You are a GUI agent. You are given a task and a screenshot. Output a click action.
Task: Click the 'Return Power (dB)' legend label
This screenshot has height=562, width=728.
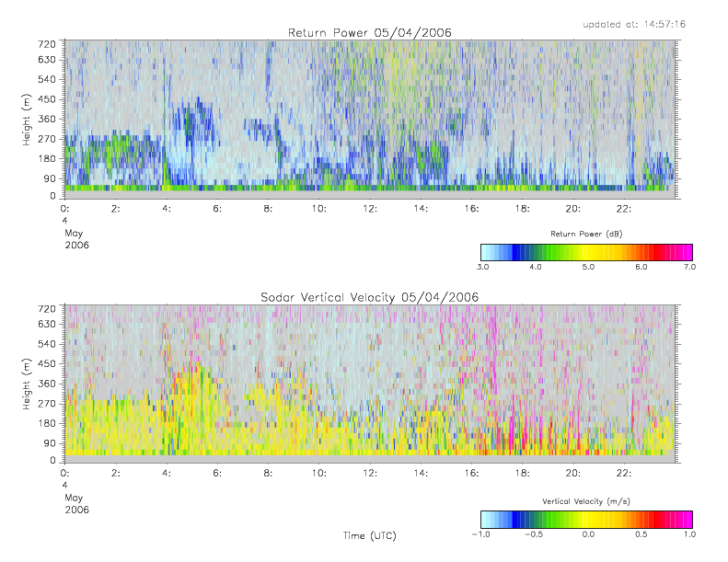pyautogui.click(x=586, y=234)
